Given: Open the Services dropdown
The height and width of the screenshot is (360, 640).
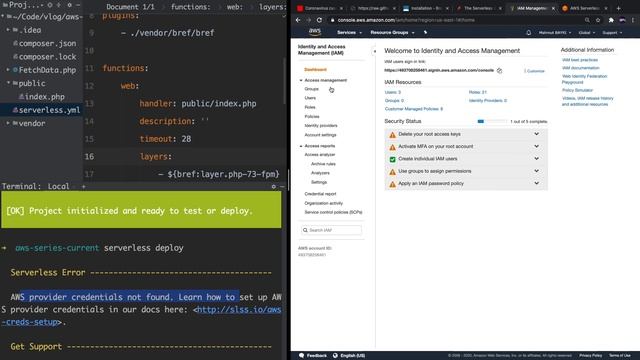Looking at the screenshot, I should [x=349, y=32].
